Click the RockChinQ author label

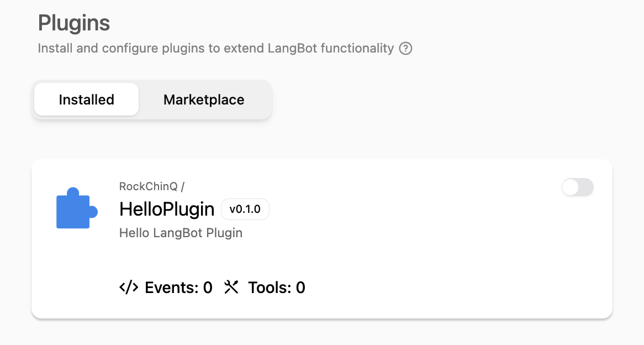pyautogui.click(x=147, y=186)
